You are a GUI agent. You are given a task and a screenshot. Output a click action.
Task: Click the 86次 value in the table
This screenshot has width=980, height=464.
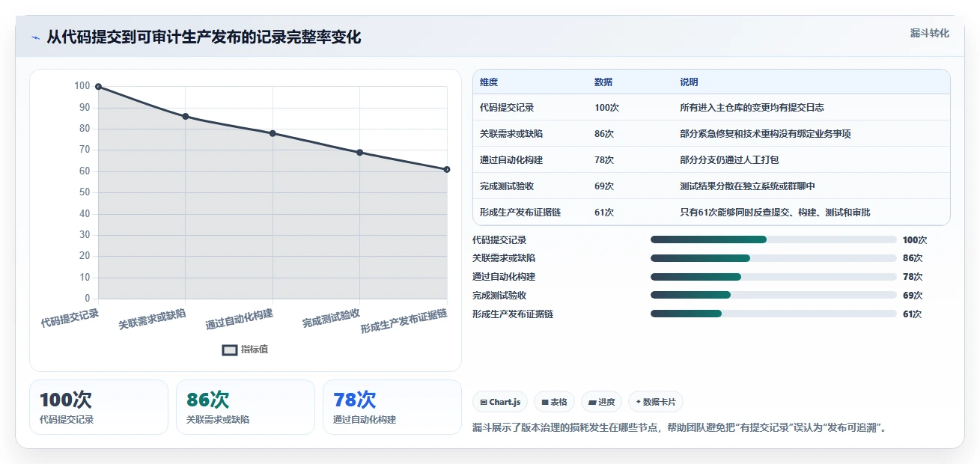click(x=604, y=134)
